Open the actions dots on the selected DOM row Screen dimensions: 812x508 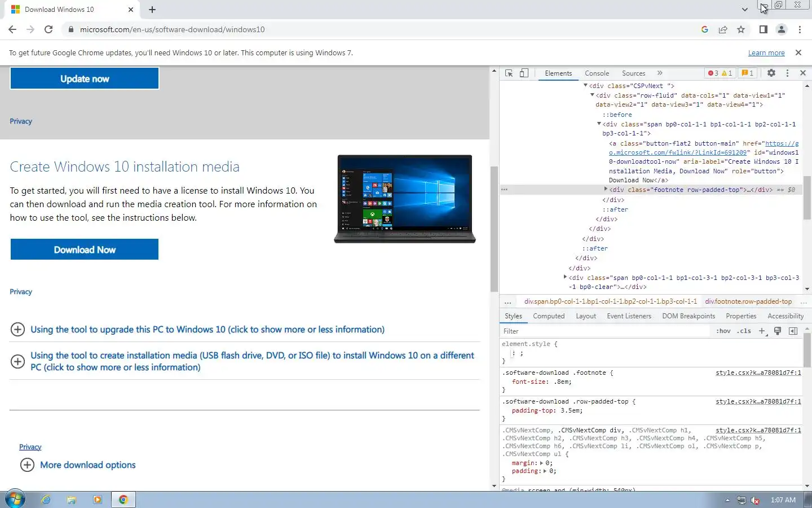[505, 190]
